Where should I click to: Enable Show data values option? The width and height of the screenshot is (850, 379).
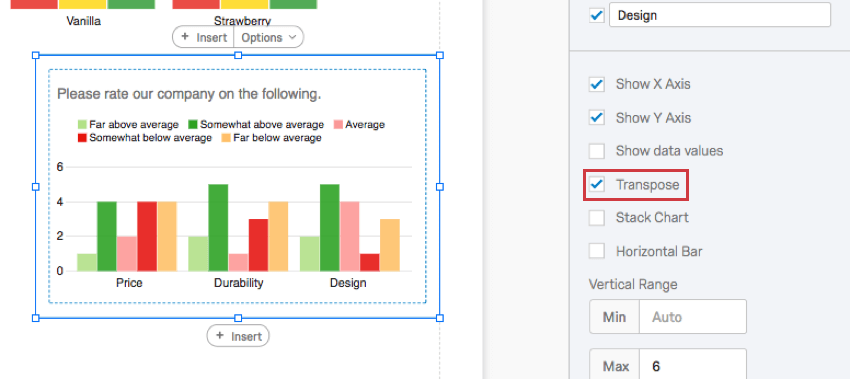tap(597, 151)
